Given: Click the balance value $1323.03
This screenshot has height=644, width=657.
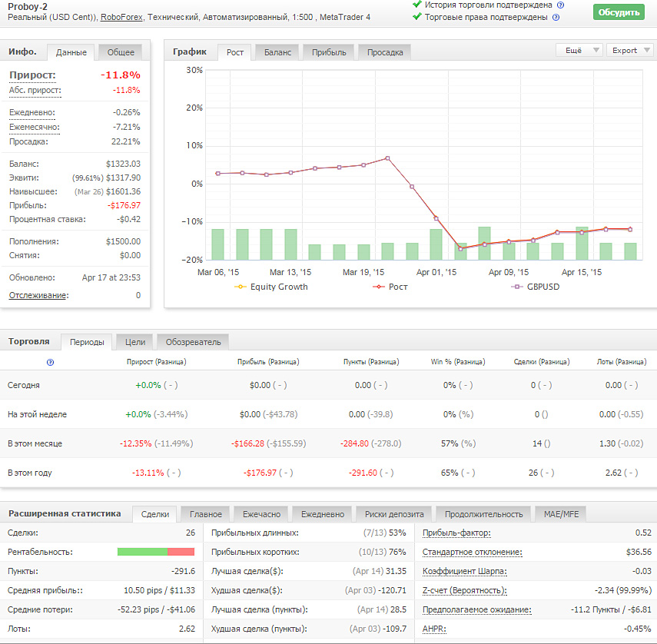Looking at the screenshot, I should pos(123,164).
